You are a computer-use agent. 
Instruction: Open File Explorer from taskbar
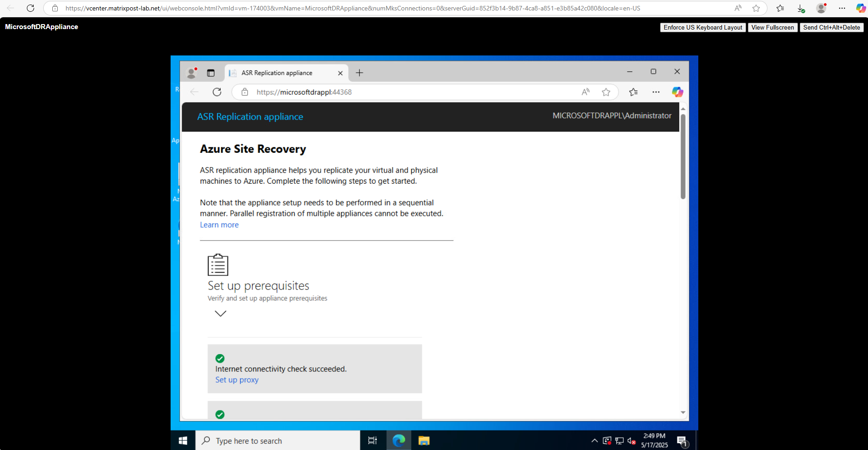[424, 440]
